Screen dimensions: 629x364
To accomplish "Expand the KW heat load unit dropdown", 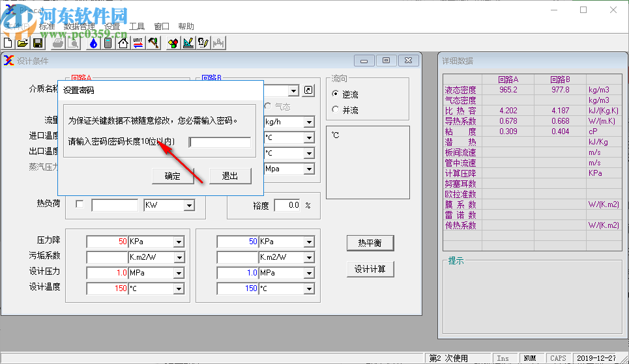I will point(189,206).
